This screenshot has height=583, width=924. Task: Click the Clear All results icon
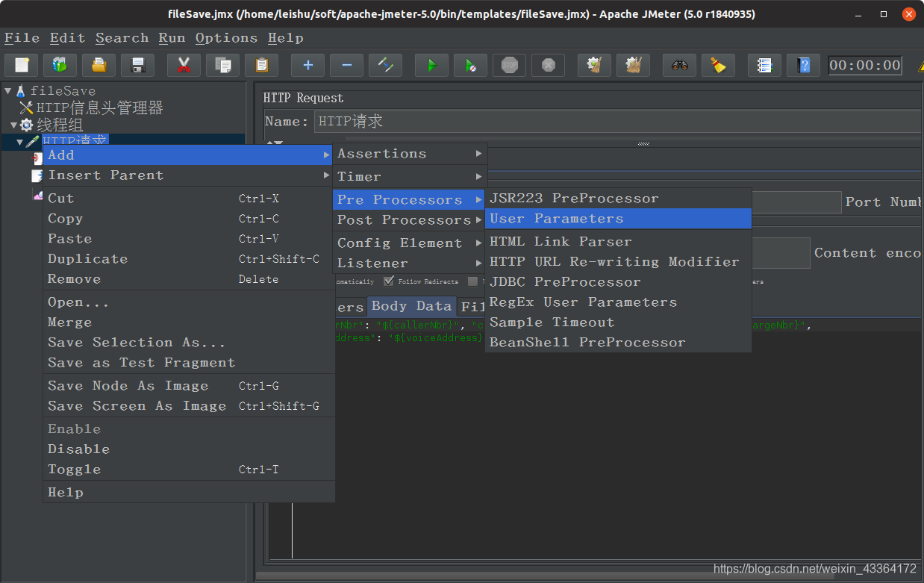coord(633,65)
